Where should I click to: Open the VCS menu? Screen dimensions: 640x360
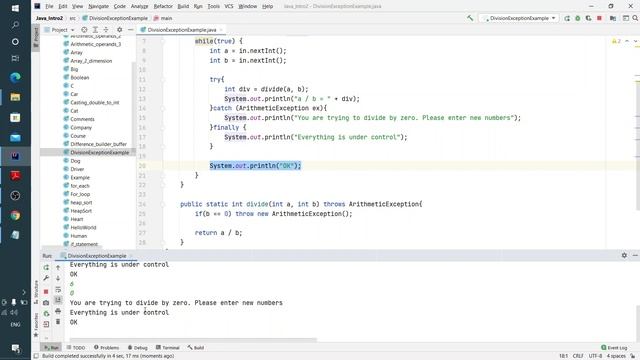pyautogui.click(x=229, y=6)
